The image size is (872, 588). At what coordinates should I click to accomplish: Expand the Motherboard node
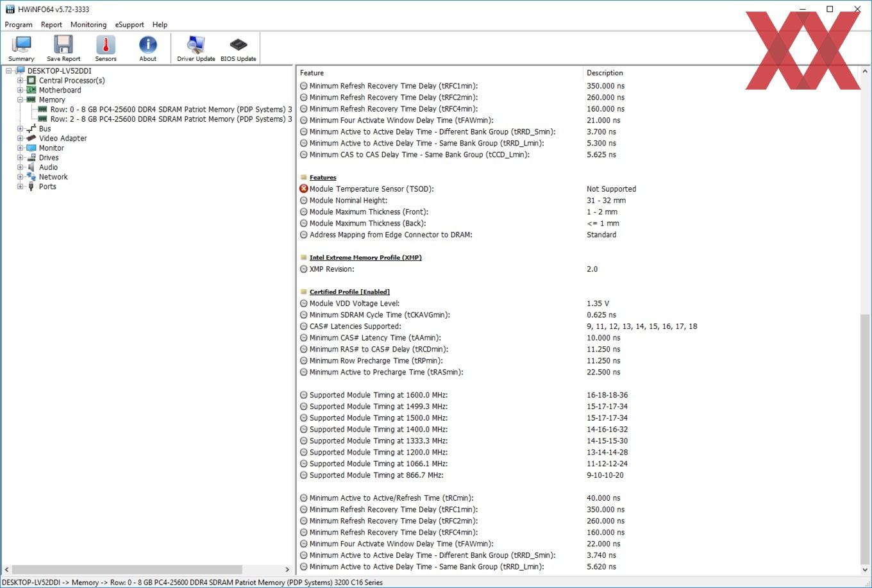click(21, 90)
